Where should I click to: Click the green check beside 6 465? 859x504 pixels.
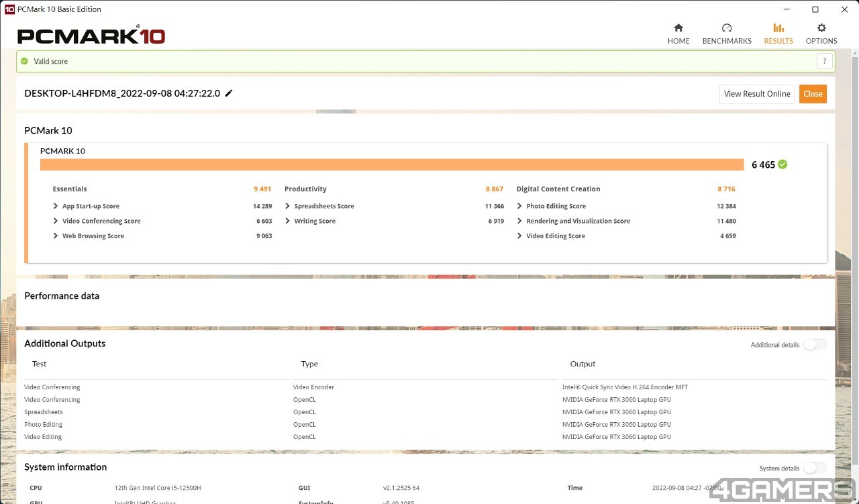click(x=782, y=164)
